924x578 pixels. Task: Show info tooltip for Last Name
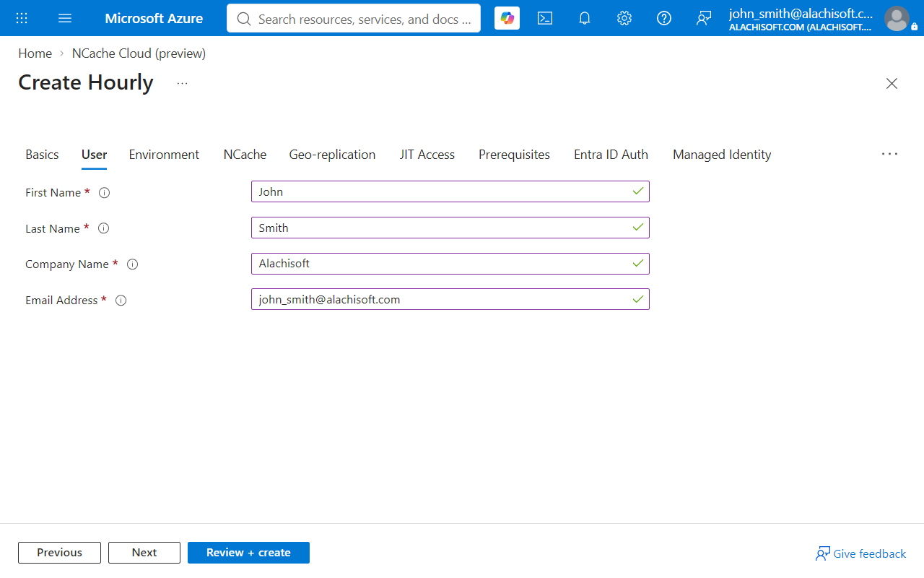point(103,228)
